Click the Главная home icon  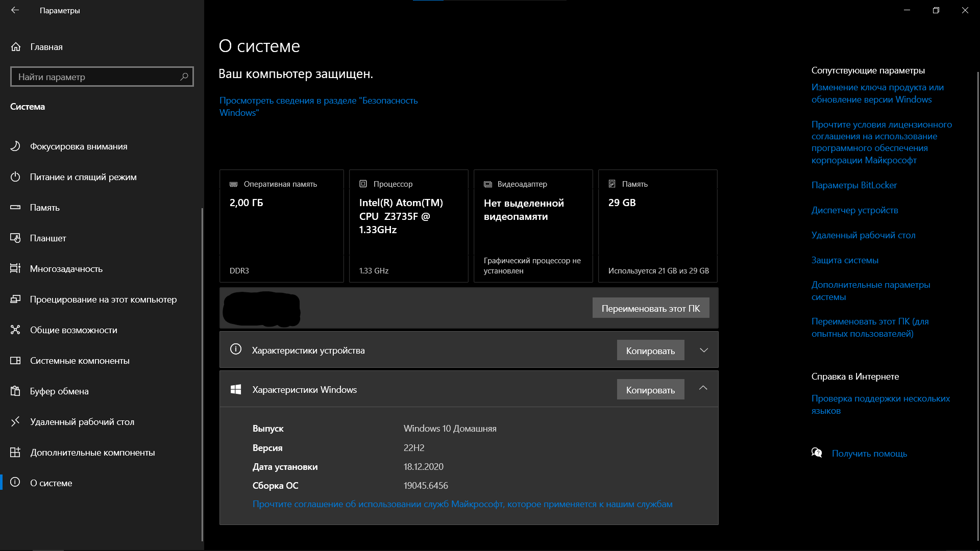tap(16, 47)
